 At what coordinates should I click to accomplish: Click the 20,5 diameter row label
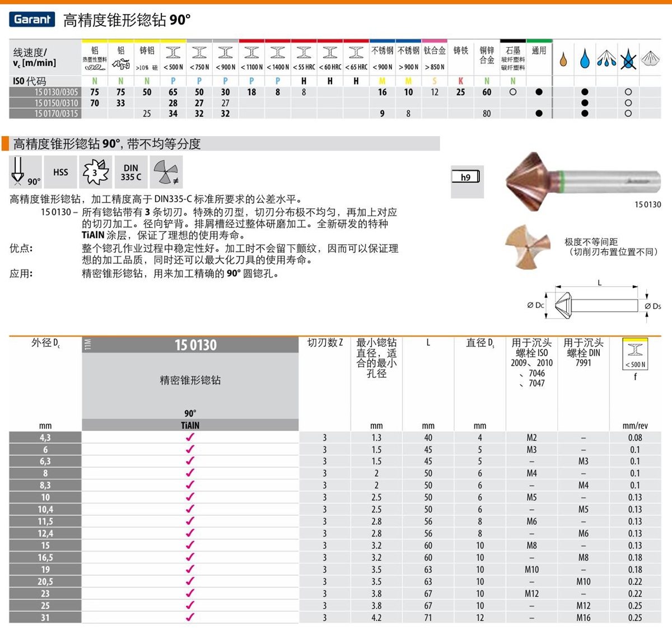point(45,581)
